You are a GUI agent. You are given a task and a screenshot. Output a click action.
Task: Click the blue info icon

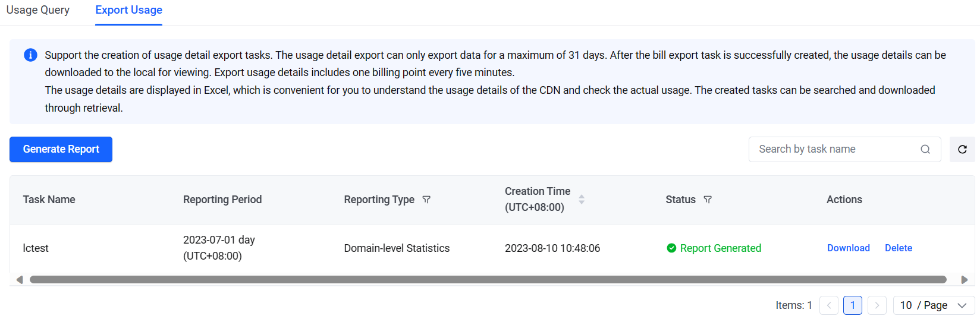pyautogui.click(x=30, y=55)
